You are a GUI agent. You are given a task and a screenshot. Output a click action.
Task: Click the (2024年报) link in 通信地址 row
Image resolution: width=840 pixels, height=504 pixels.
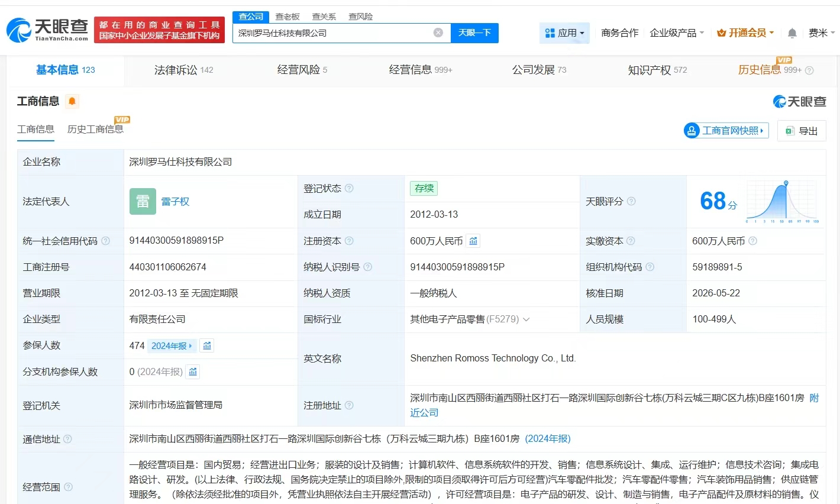tap(548, 439)
